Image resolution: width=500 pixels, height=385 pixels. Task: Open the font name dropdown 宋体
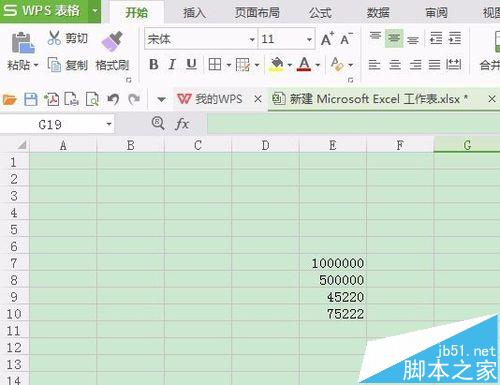(252, 39)
